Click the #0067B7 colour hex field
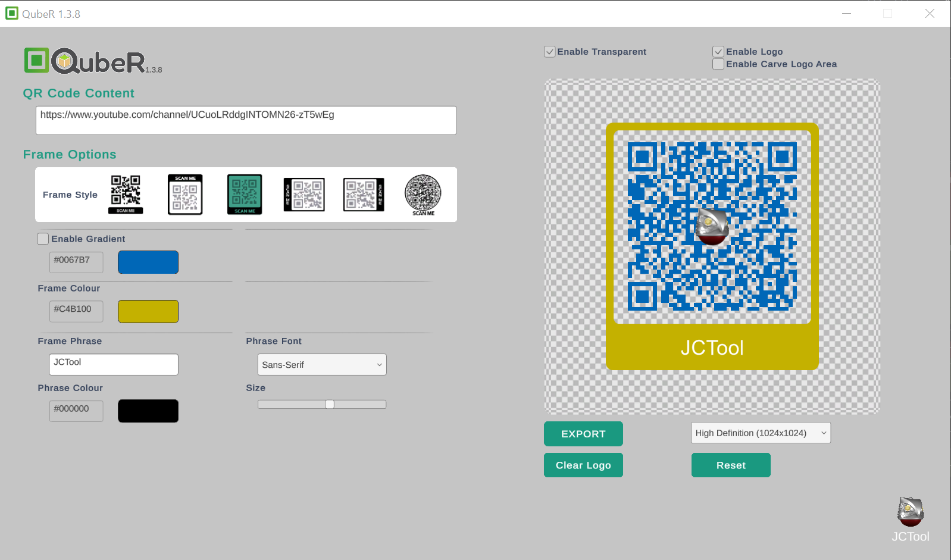951x560 pixels. point(76,262)
